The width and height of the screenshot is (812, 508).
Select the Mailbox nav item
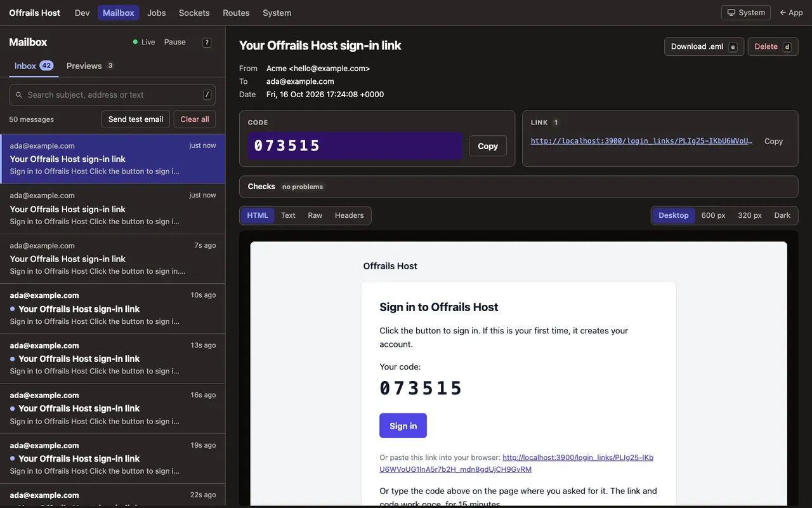coord(119,13)
